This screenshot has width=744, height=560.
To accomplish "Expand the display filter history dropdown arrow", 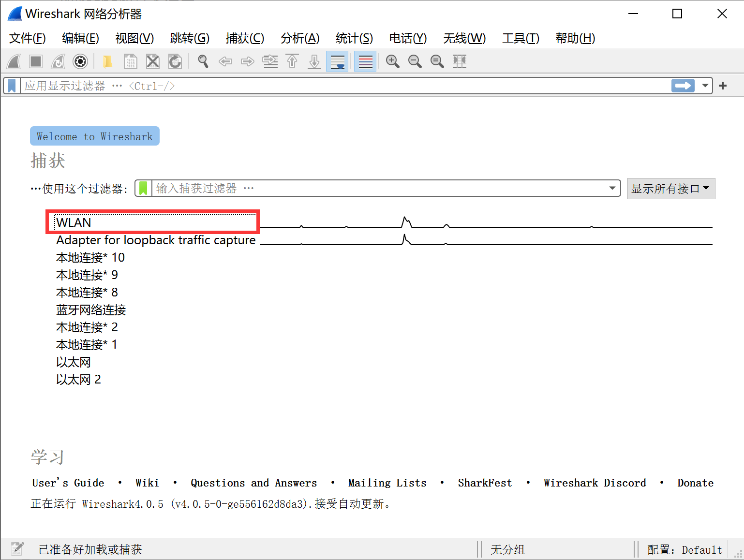I will pos(705,86).
